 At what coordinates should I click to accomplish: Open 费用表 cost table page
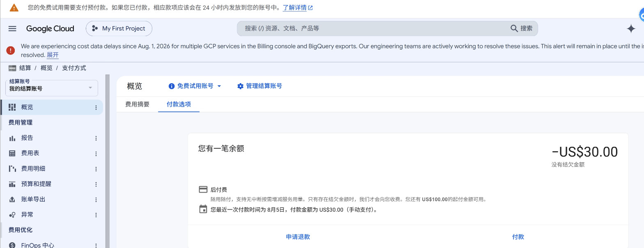30,153
